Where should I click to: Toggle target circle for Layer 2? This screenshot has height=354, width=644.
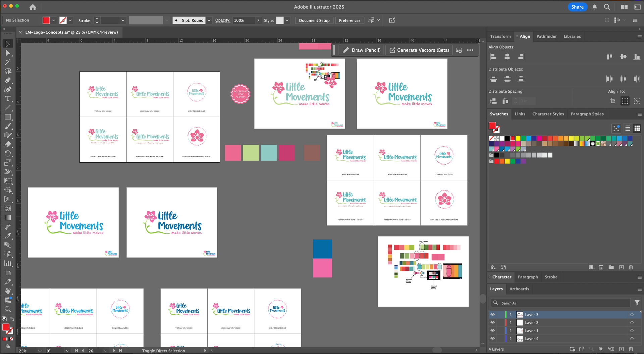tap(632, 323)
